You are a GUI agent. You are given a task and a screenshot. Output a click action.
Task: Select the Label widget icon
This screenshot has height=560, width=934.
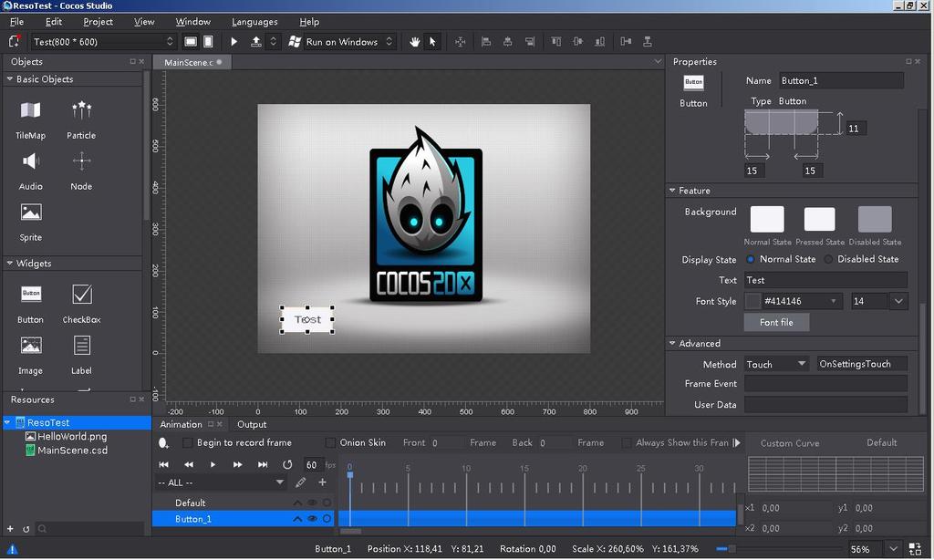(81, 346)
